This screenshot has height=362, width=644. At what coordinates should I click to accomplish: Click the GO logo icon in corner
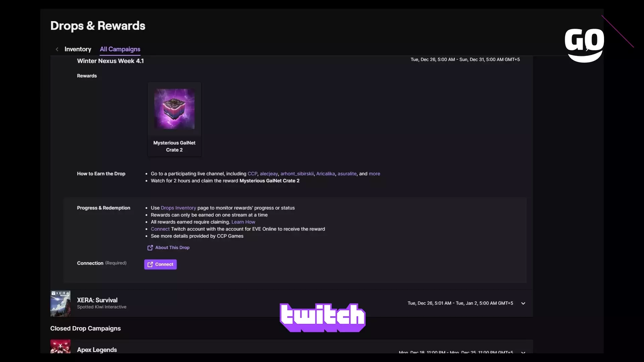[x=584, y=45]
